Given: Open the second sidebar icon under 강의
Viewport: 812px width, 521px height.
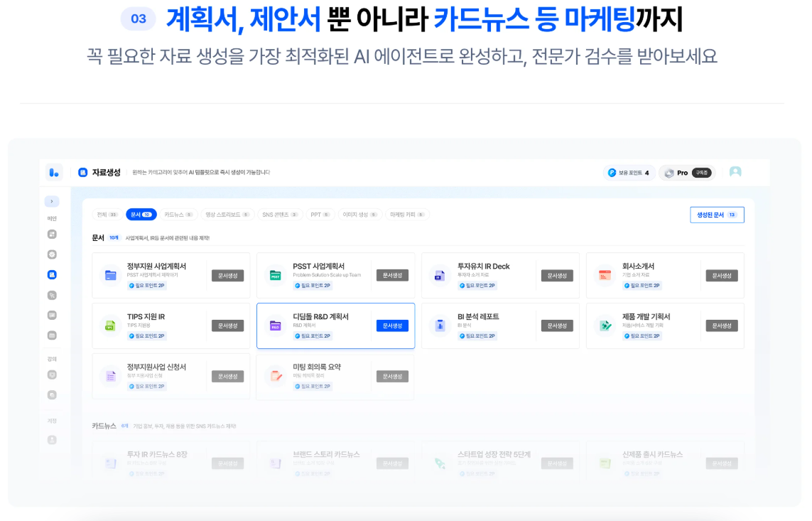Looking at the screenshot, I should [x=52, y=394].
